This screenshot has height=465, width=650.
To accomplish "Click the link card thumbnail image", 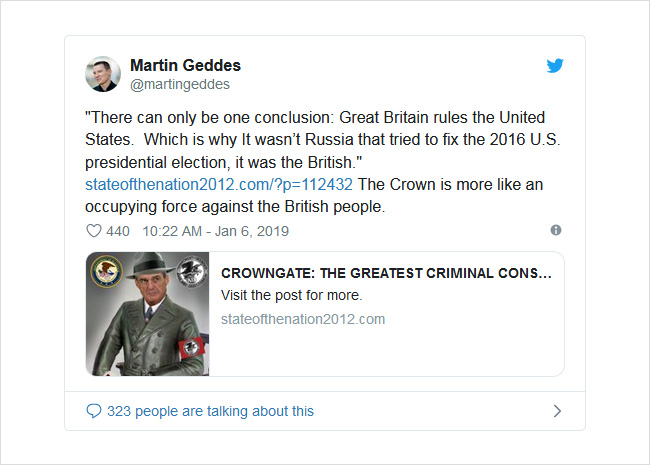I will coord(148,314).
